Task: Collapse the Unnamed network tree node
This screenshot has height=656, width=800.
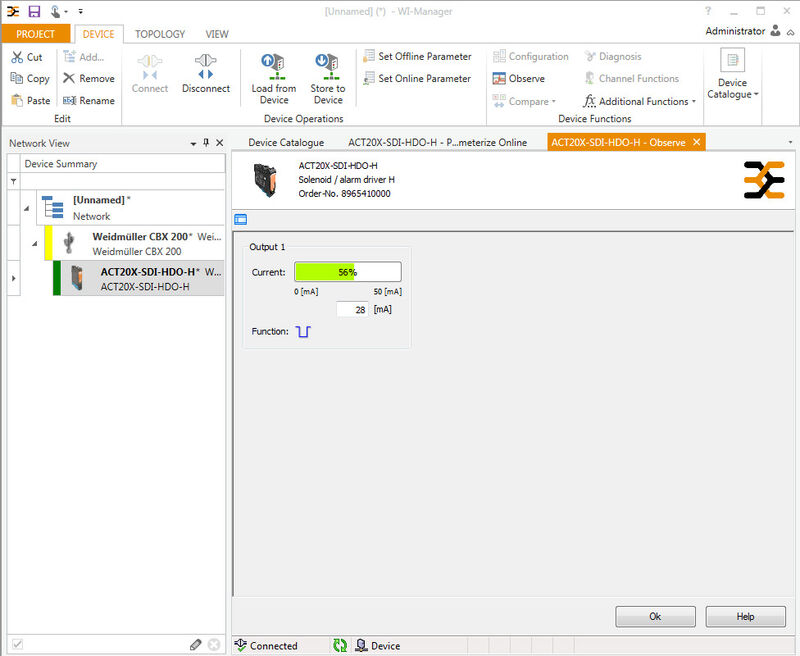Action: point(26,208)
